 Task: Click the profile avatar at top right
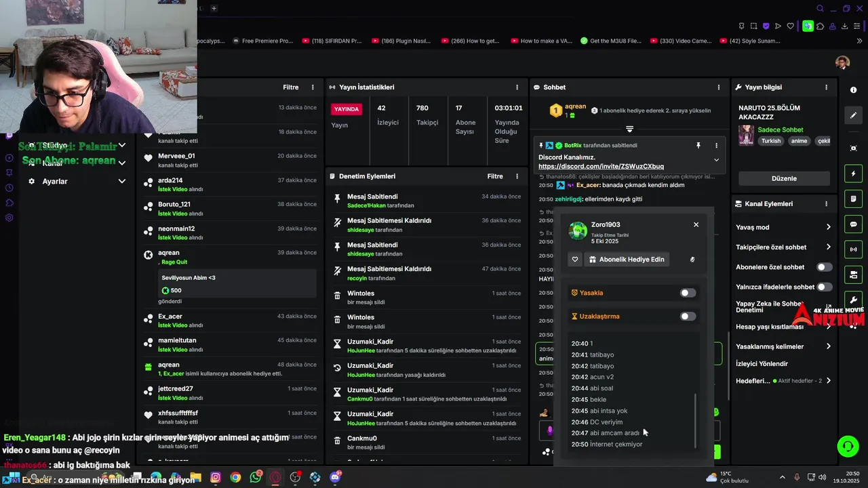(842, 62)
